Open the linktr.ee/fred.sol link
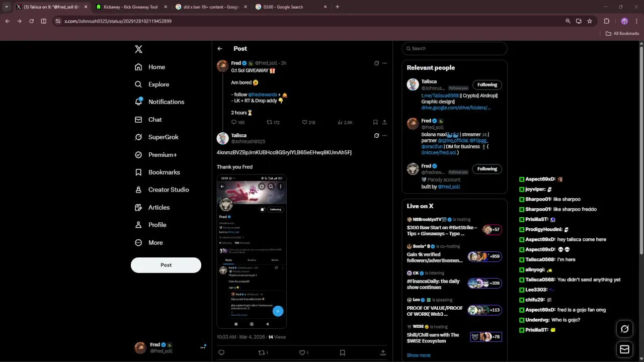 tap(438, 152)
